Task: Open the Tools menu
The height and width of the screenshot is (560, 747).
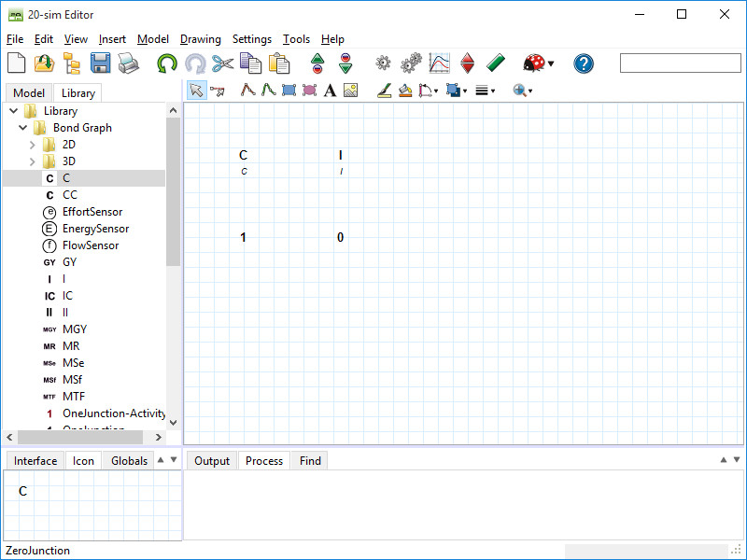Action: (296, 39)
